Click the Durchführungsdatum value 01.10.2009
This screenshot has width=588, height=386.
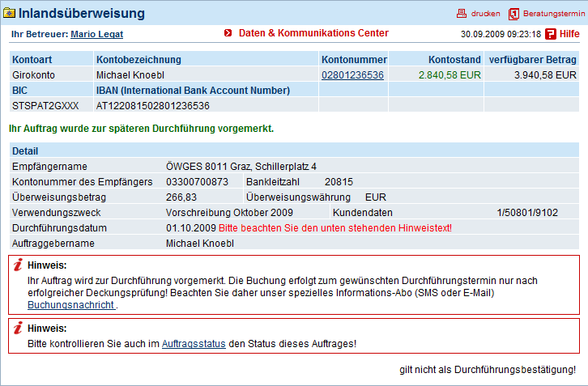[x=191, y=228]
